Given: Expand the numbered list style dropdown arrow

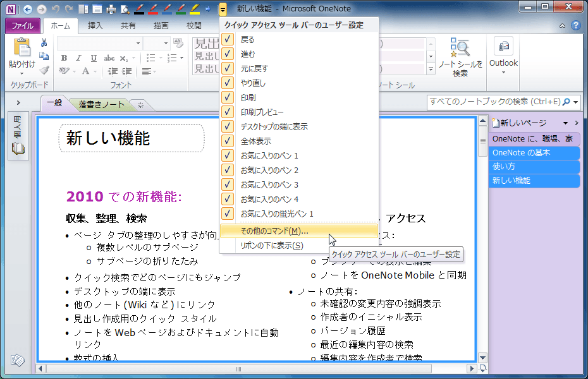Looking at the screenshot, I should [x=182, y=58].
